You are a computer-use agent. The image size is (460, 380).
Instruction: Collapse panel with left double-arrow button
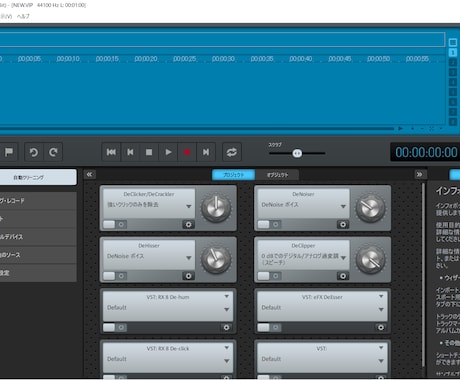point(89,174)
